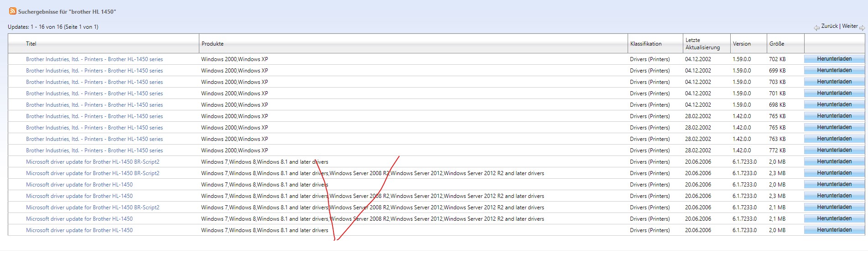Select the 701 KB size cell
The image size is (868, 254).
click(777, 93)
